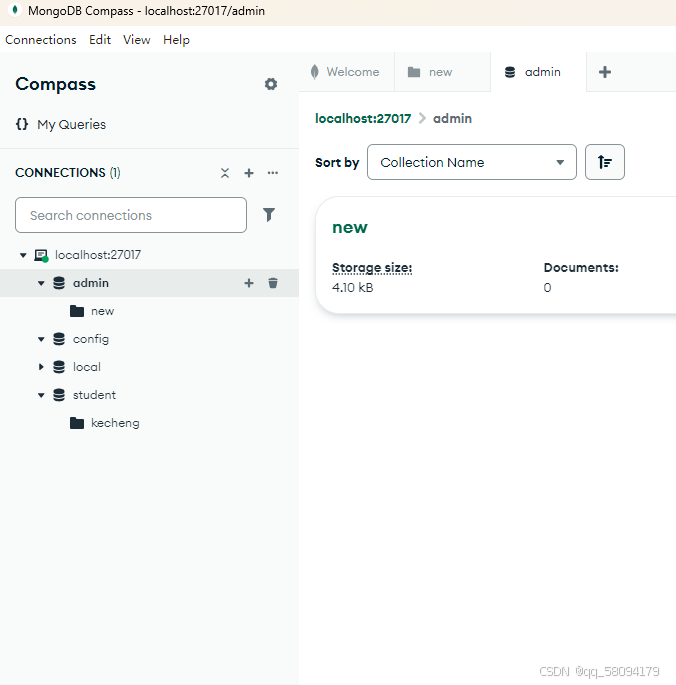Switch to Welcome tab

click(347, 72)
